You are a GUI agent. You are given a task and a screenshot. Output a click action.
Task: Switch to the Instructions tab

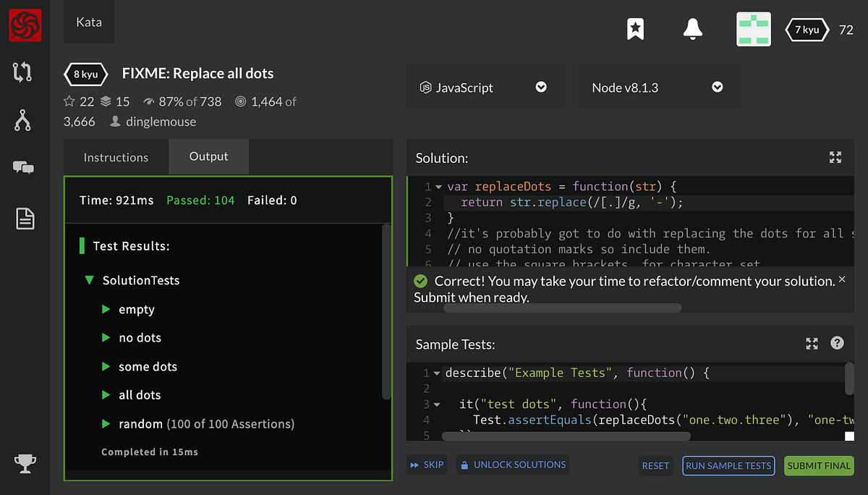pos(116,158)
